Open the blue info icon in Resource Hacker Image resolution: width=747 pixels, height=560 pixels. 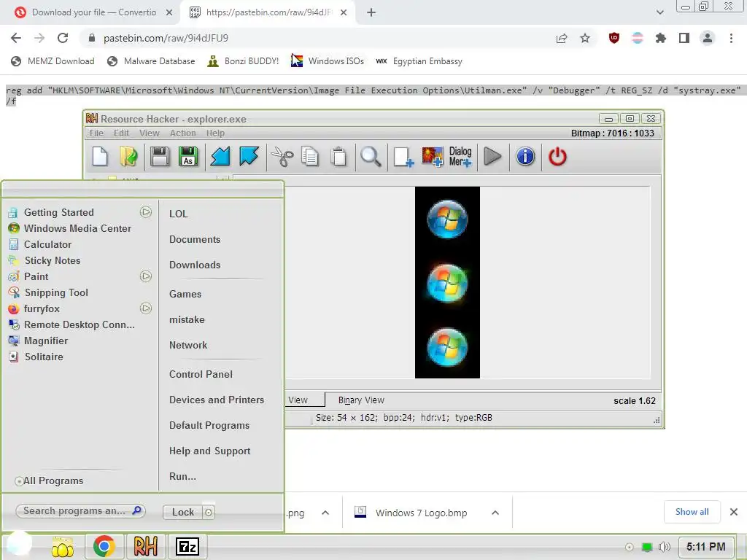pyautogui.click(x=525, y=157)
